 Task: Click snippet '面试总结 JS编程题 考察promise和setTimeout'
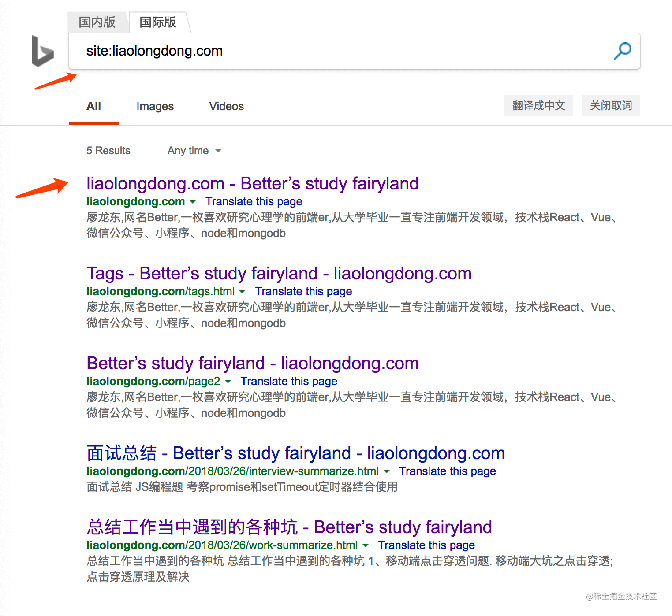(242, 487)
